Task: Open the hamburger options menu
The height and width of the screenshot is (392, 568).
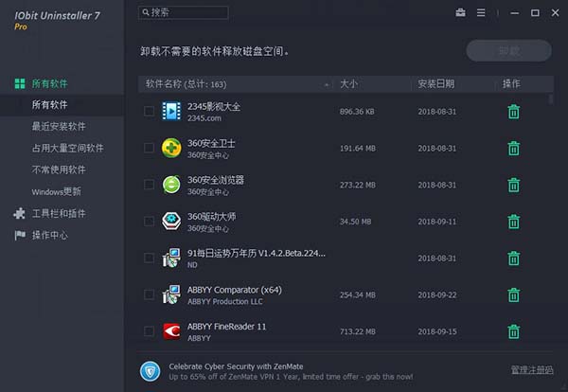Action: click(481, 12)
